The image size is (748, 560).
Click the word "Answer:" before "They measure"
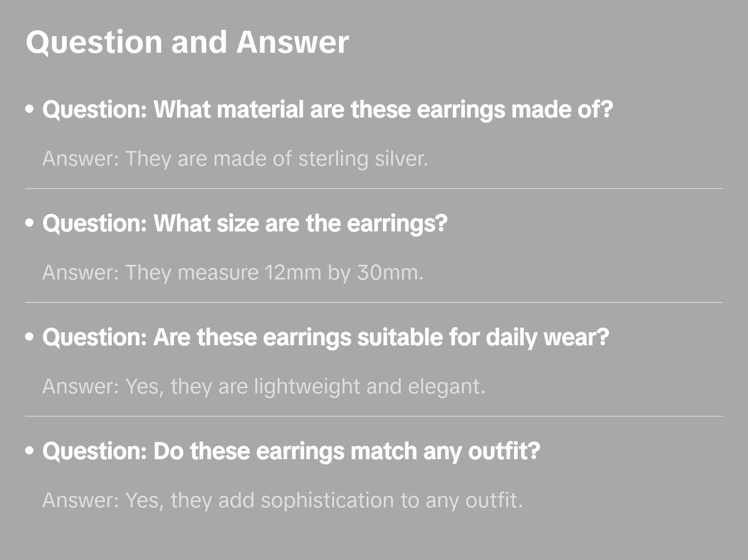pyautogui.click(x=81, y=273)
